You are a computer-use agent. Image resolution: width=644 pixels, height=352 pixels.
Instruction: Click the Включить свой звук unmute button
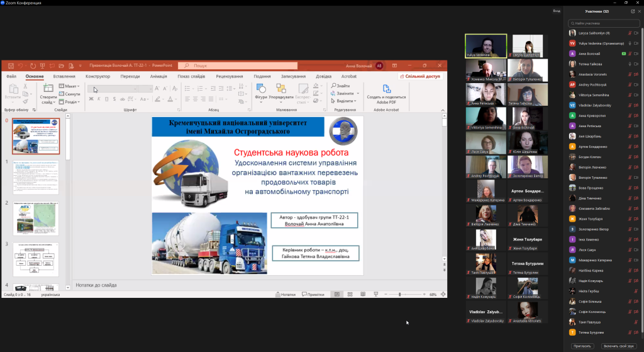click(619, 346)
